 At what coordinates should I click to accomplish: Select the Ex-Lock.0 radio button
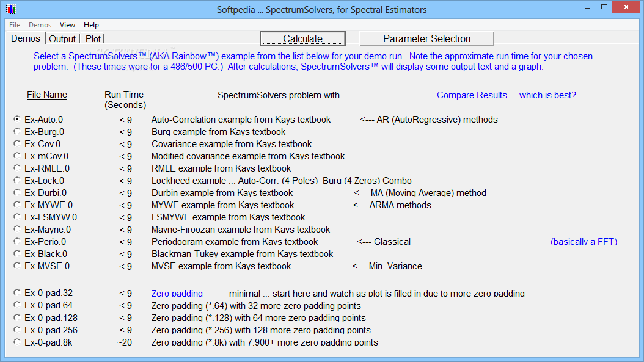pyautogui.click(x=17, y=180)
